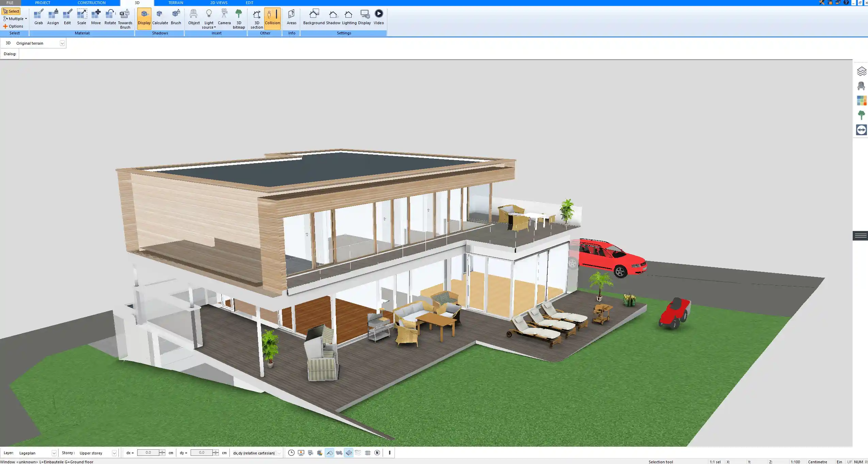This screenshot has height=464, width=868.
Task: Toggle the shadows Display button
Action: tap(144, 18)
